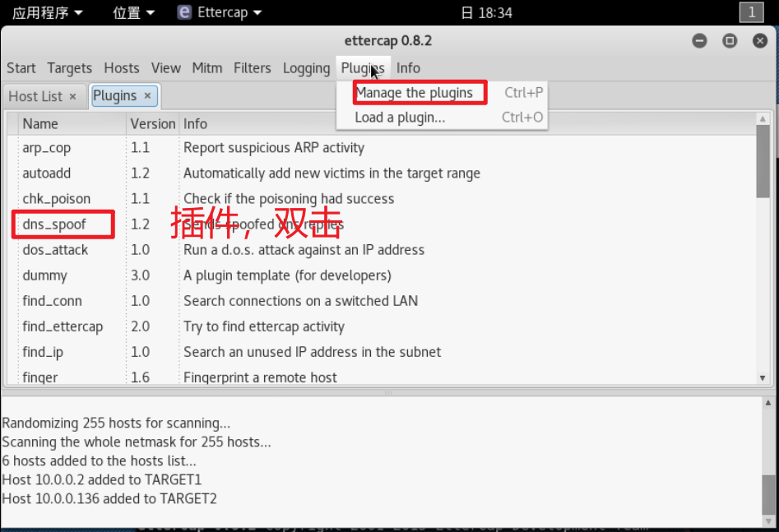Screen dimensions: 779x532
Task: Open the 应用程序 applications menu
Action: coord(47,12)
